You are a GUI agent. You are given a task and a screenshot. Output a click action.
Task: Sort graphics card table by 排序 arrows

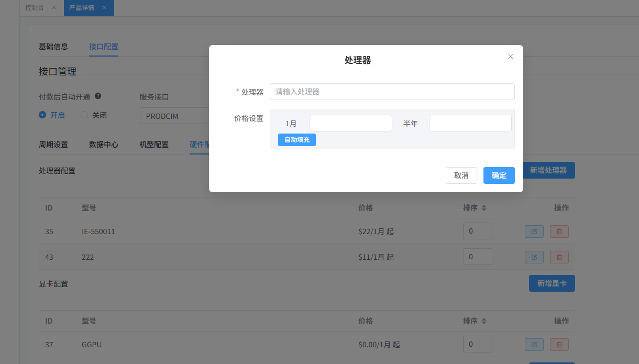[x=484, y=321]
